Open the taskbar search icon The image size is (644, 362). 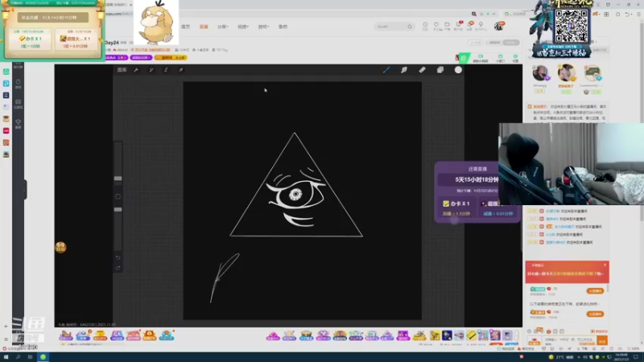[18, 357]
